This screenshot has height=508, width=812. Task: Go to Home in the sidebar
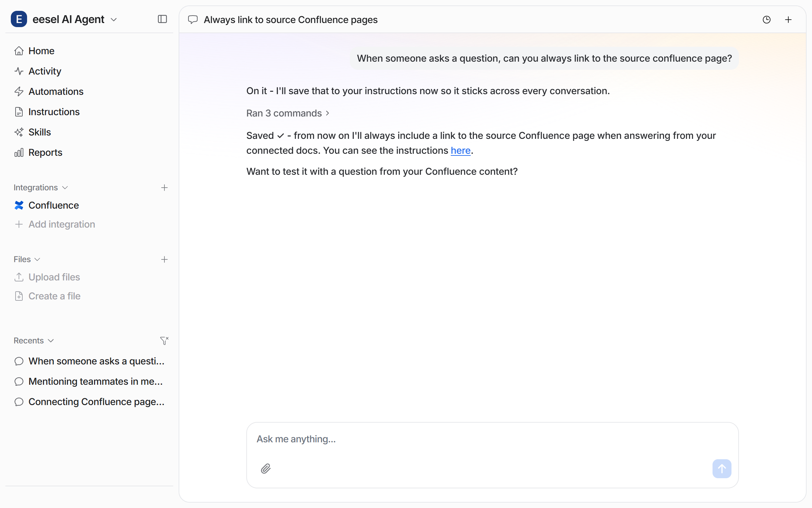(41, 51)
